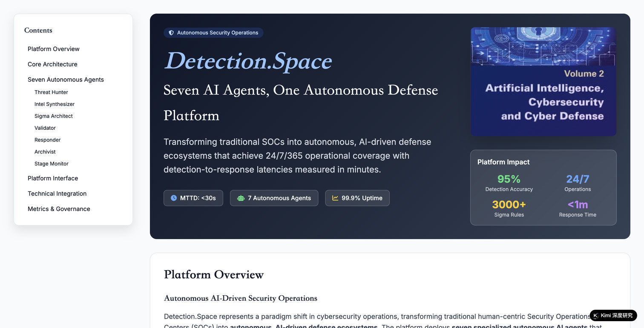Open Platform Overview in Contents
The height and width of the screenshot is (328, 644).
click(54, 49)
